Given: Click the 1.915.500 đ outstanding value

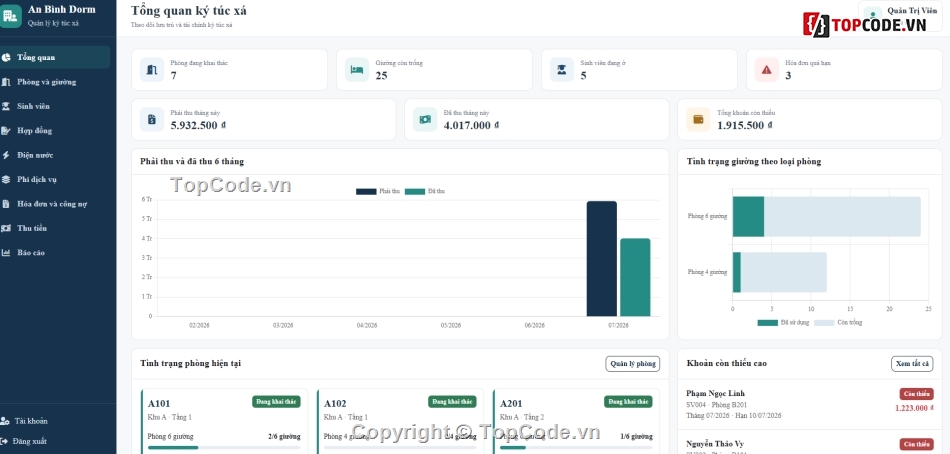Looking at the screenshot, I should pos(745,125).
